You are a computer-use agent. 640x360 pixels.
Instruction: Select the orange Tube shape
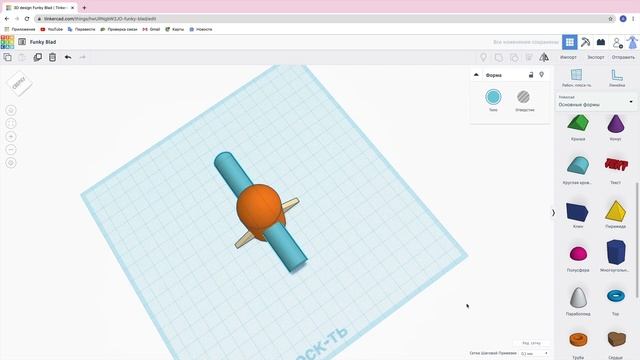pos(578,339)
